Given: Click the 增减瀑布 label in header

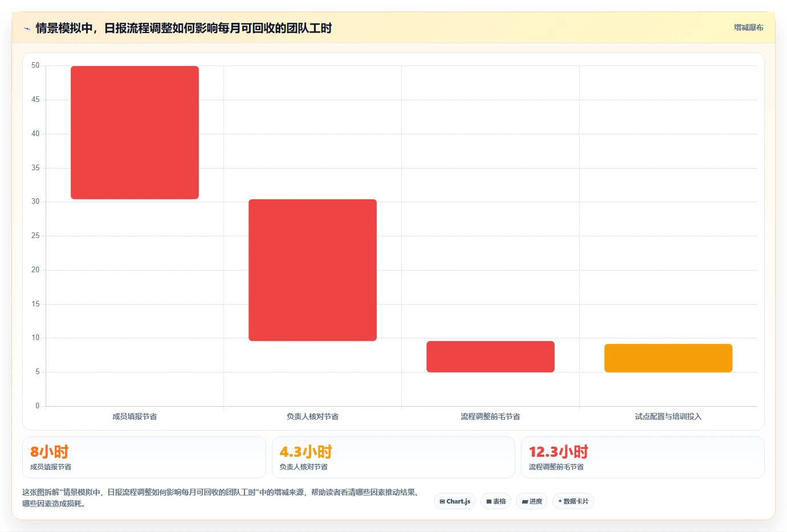Looking at the screenshot, I should tap(748, 27).
